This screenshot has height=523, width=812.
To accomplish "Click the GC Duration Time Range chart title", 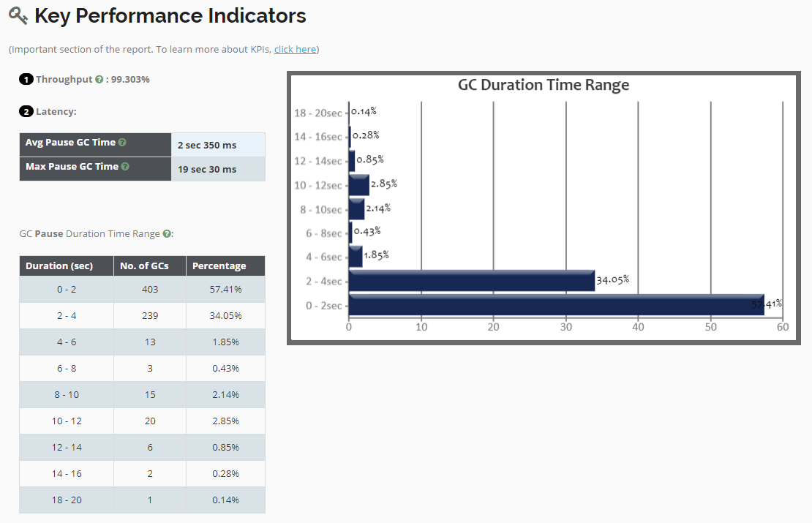I will click(x=543, y=85).
